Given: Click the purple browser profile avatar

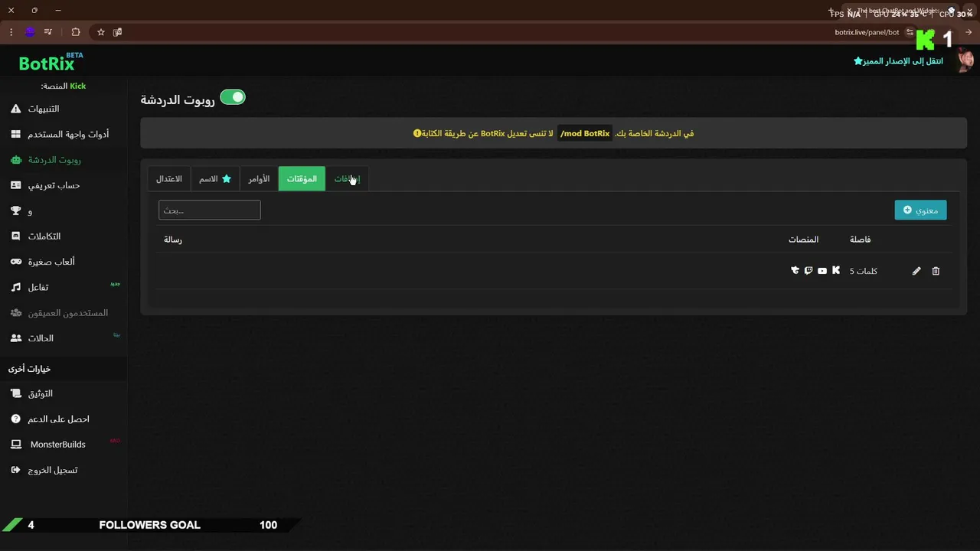Looking at the screenshot, I should [30, 32].
